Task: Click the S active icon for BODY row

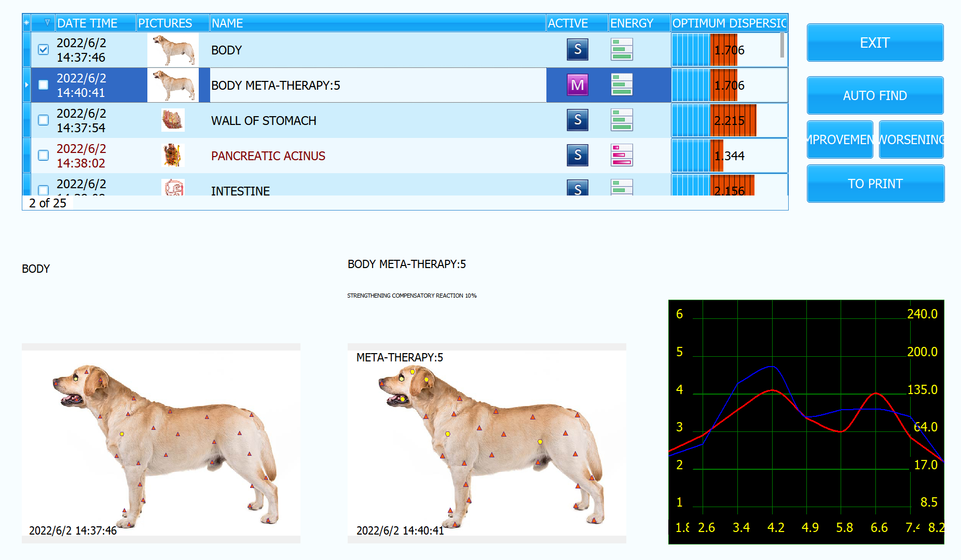Action: [x=578, y=50]
